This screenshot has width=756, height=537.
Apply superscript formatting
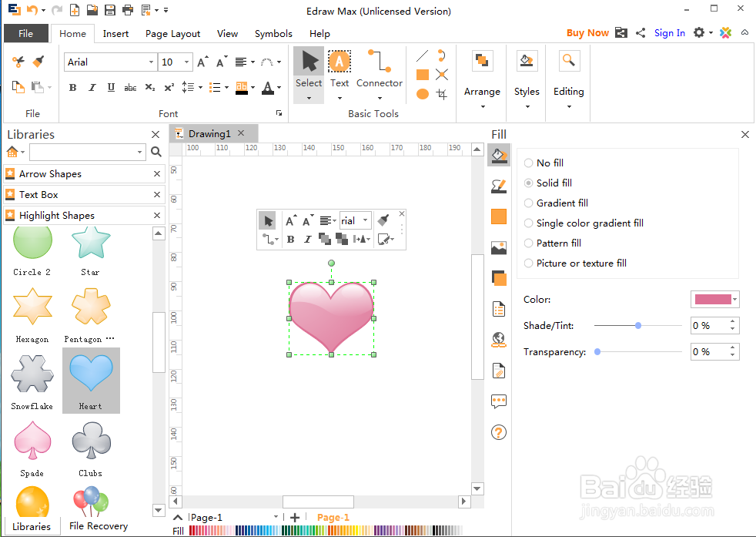169,87
